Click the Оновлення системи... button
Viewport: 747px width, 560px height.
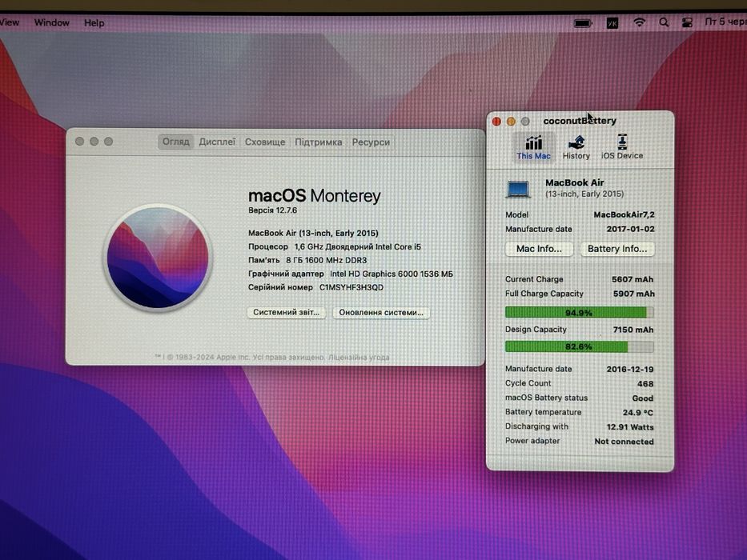tap(381, 312)
